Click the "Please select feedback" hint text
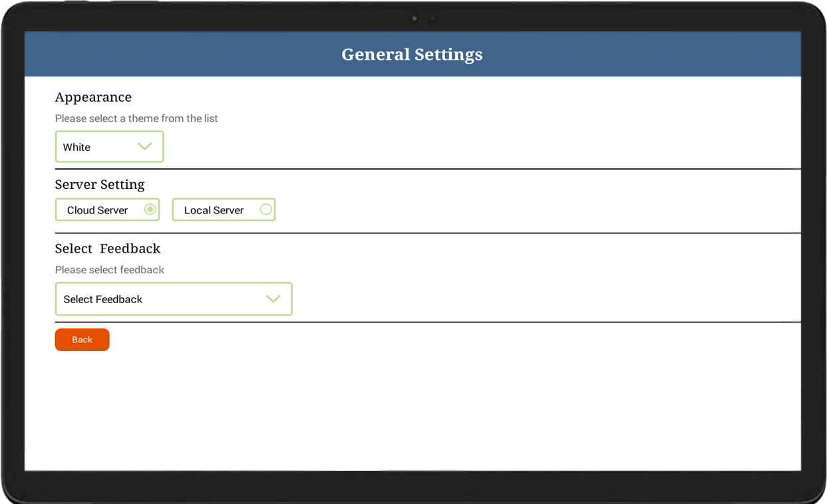827x504 pixels. [x=110, y=270]
